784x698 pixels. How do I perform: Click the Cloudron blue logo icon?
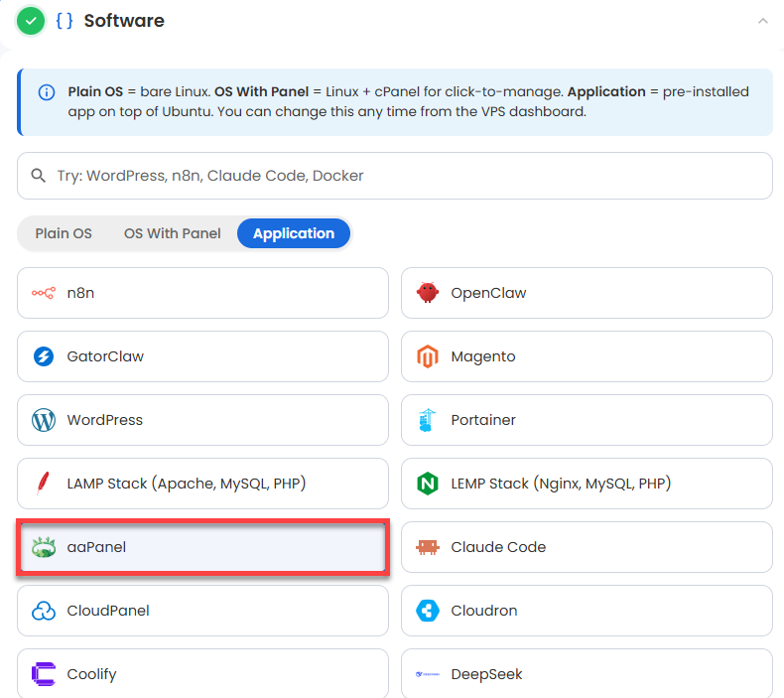[428, 611]
